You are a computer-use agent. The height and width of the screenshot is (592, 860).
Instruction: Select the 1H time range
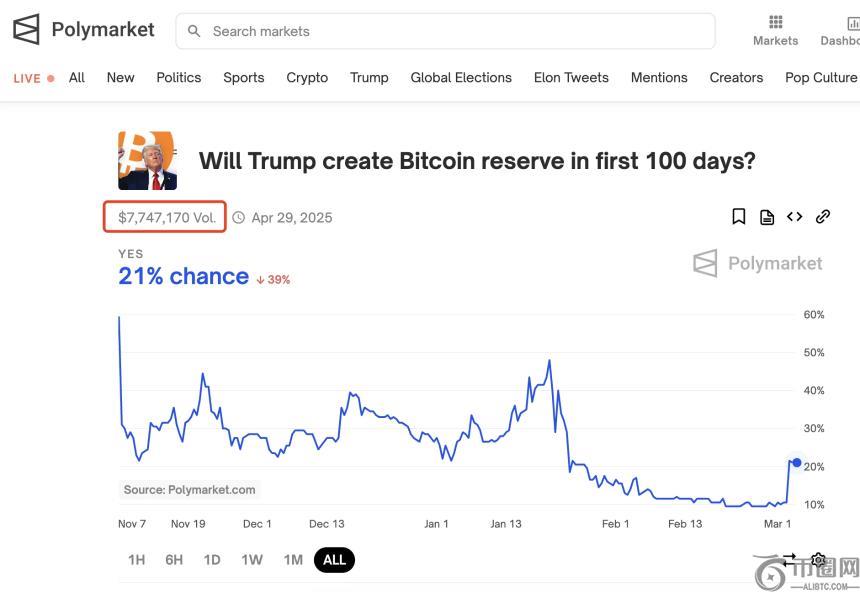(x=136, y=560)
